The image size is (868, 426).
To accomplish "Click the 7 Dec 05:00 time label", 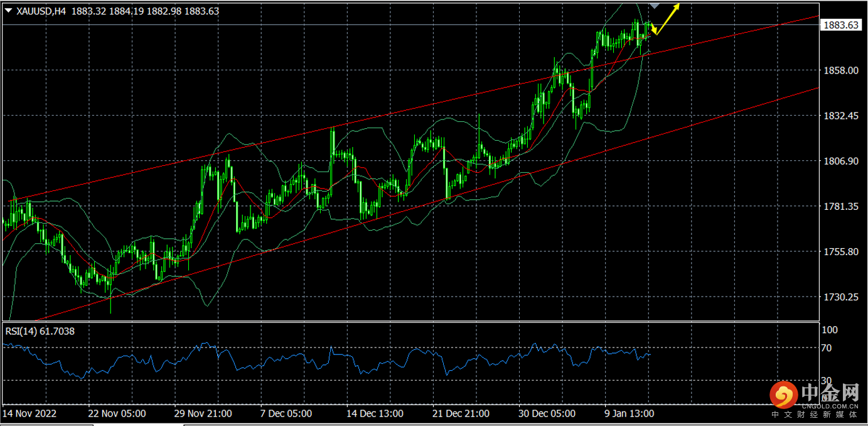I will [286, 413].
